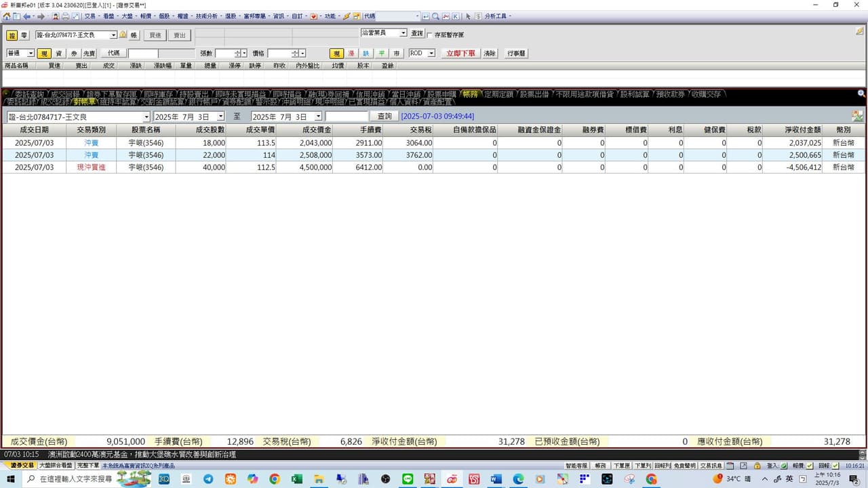Click the Windows Start button
Viewport: 868px width, 488px height.
coord(11,479)
